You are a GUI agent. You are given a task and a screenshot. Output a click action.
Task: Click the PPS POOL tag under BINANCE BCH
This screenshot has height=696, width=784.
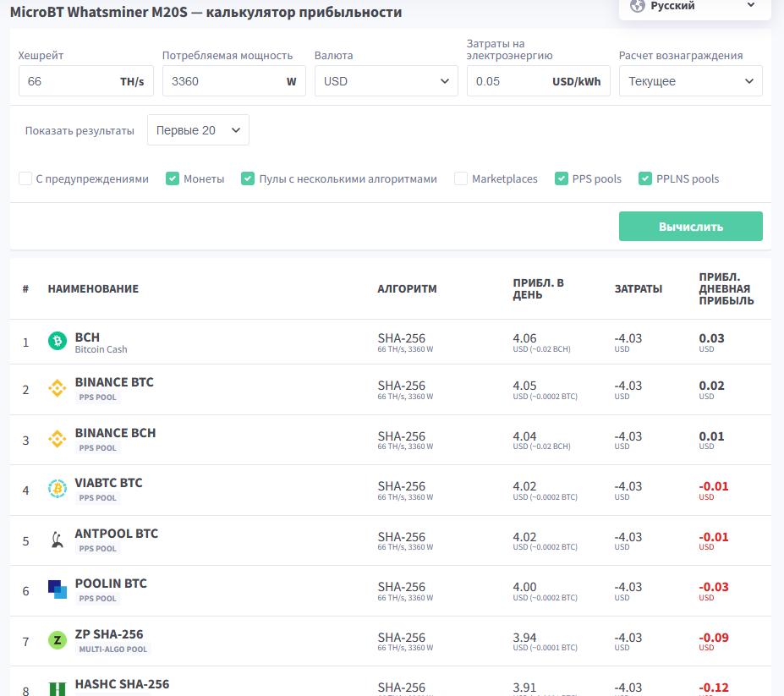point(97,447)
